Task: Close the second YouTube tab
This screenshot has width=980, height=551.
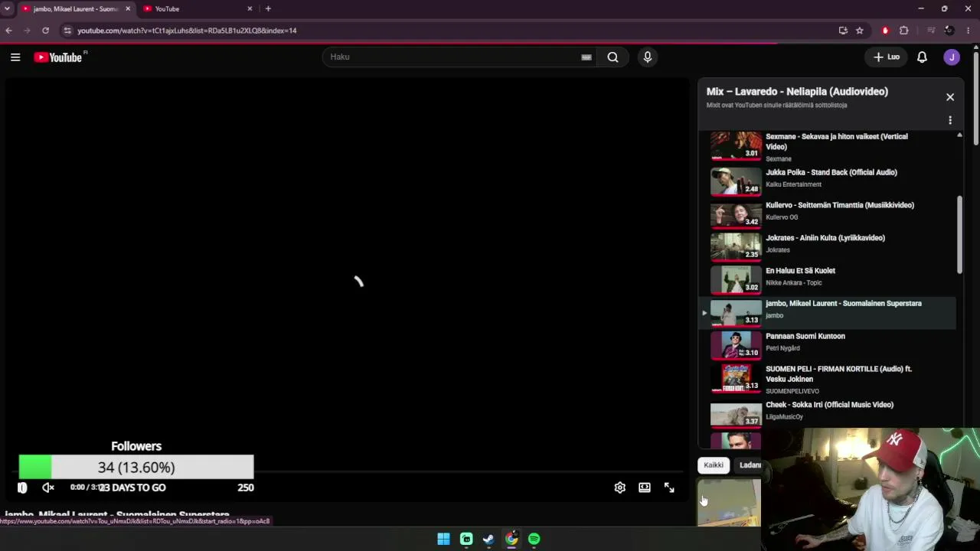Action: pos(250,8)
